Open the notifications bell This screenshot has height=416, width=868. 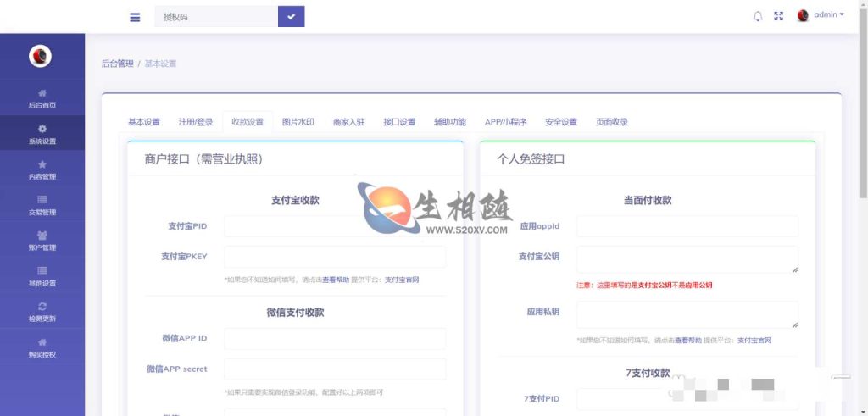pyautogui.click(x=758, y=16)
